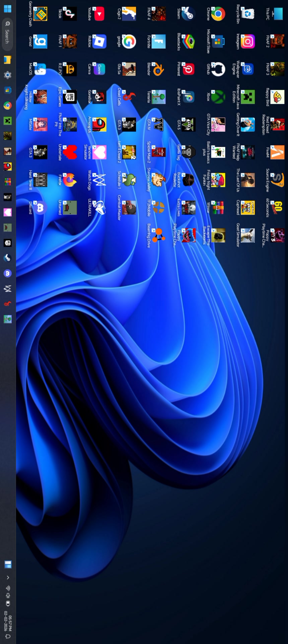Image resolution: width=288 pixels, height=644 pixels.
Task: Open the Windows Start menu button
Action: (7, 8)
